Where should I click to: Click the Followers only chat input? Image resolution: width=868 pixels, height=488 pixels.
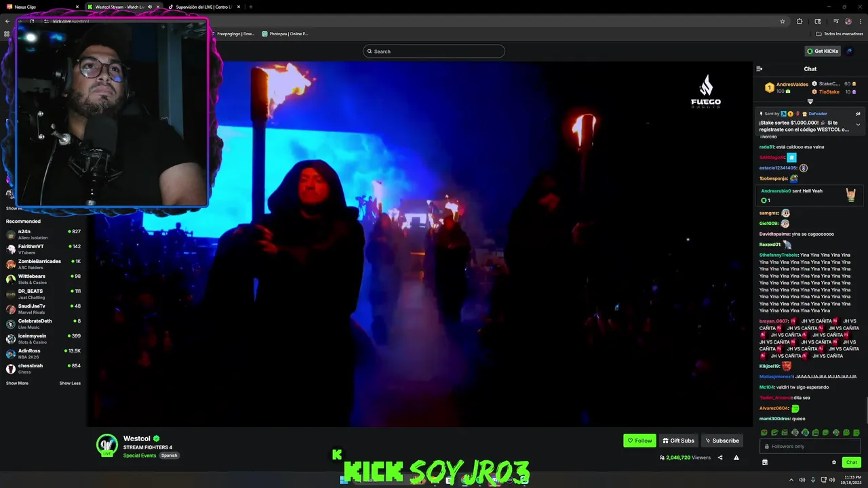pos(810,446)
